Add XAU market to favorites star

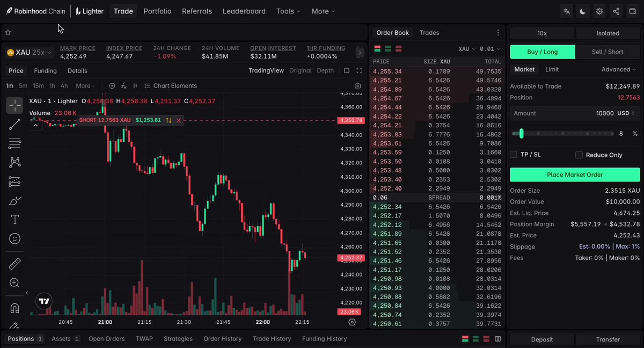[x=8, y=32]
